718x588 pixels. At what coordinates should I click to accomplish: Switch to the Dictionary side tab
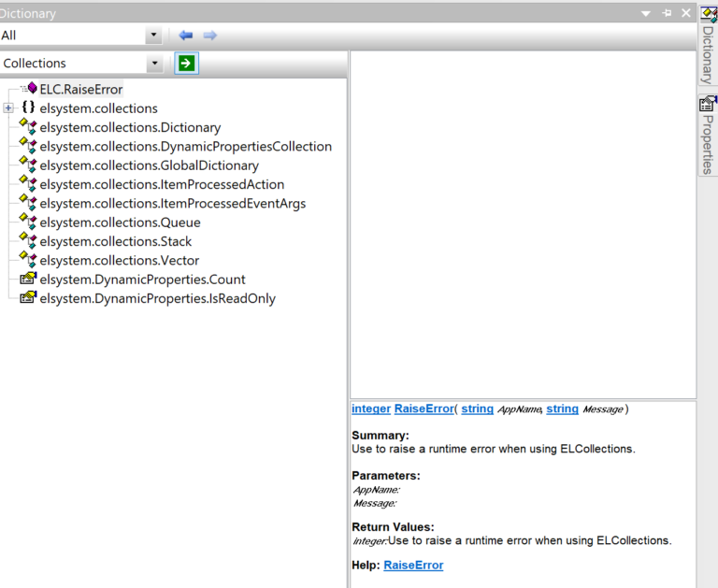[708, 45]
